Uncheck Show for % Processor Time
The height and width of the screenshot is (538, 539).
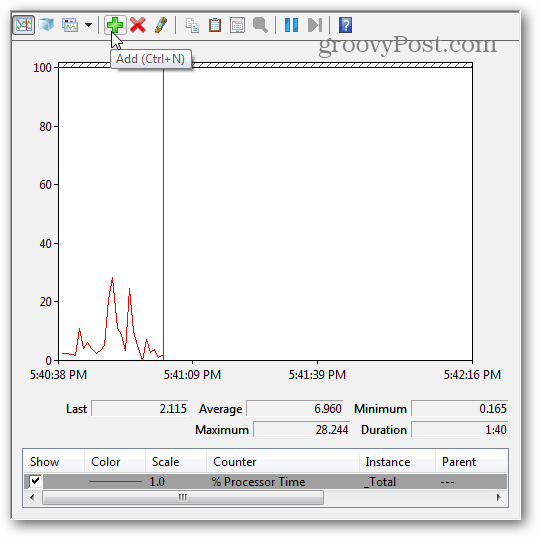coord(35,481)
